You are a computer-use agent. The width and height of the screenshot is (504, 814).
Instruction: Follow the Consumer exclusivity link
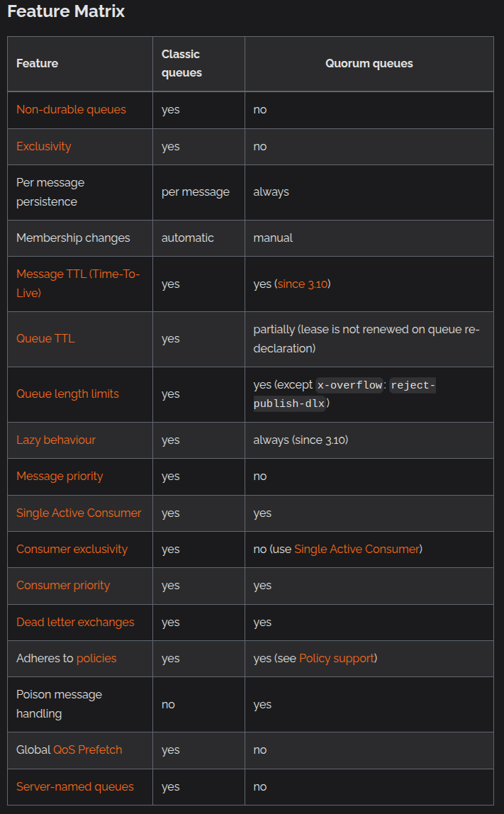click(72, 550)
